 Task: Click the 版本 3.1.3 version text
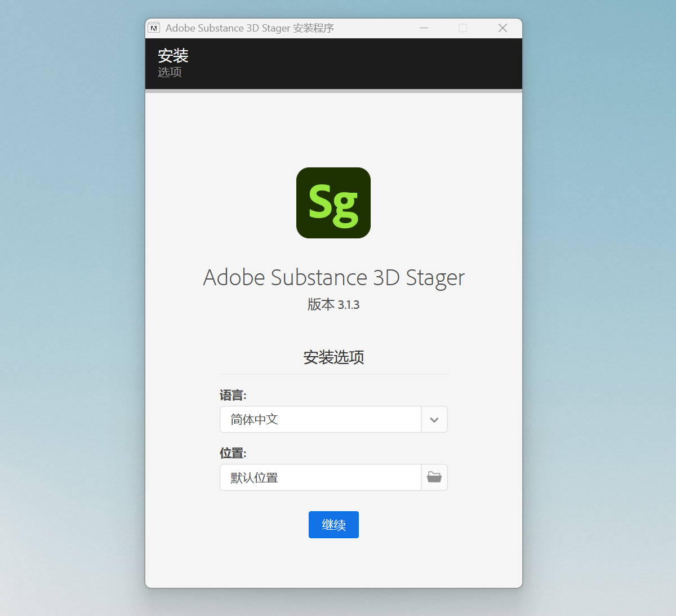click(x=333, y=304)
